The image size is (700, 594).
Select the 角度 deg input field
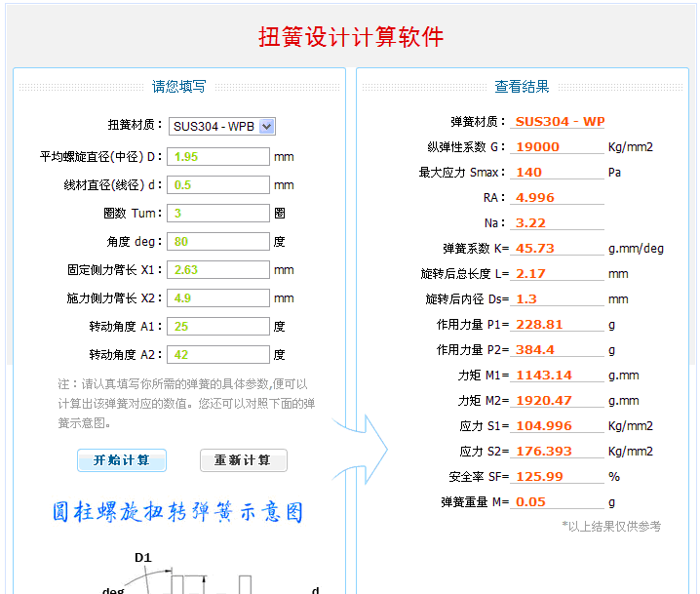[x=218, y=242]
